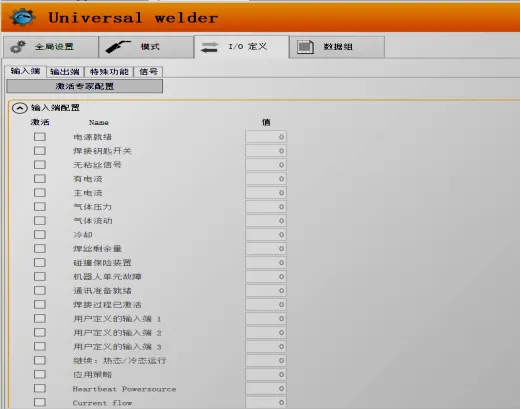The height and width of the screenshot is (409, 521).
Task: Toggle the Current flow checkbox
Action: pos(40,402)
